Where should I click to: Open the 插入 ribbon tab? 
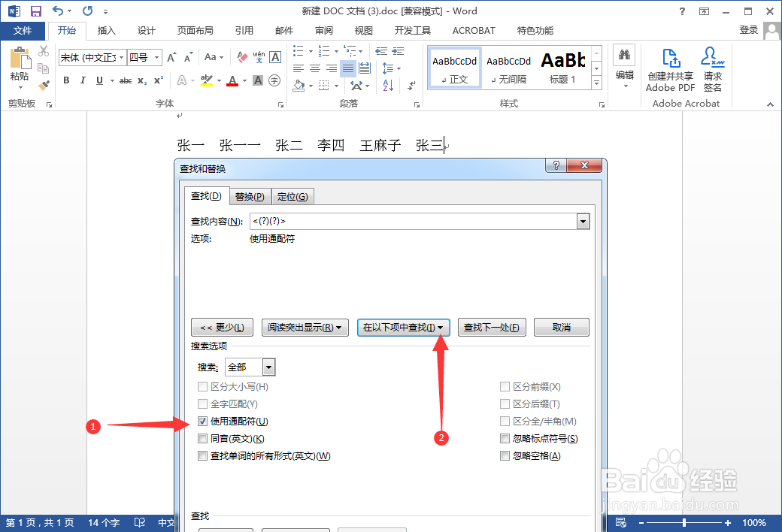point(106,30)
